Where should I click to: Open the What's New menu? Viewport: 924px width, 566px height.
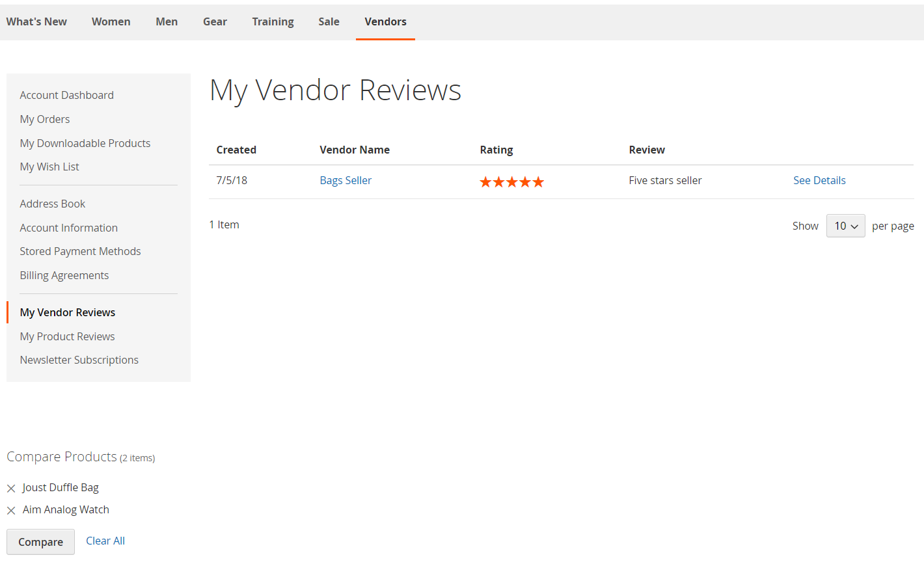pyautogui.click(x=36, y=21)
